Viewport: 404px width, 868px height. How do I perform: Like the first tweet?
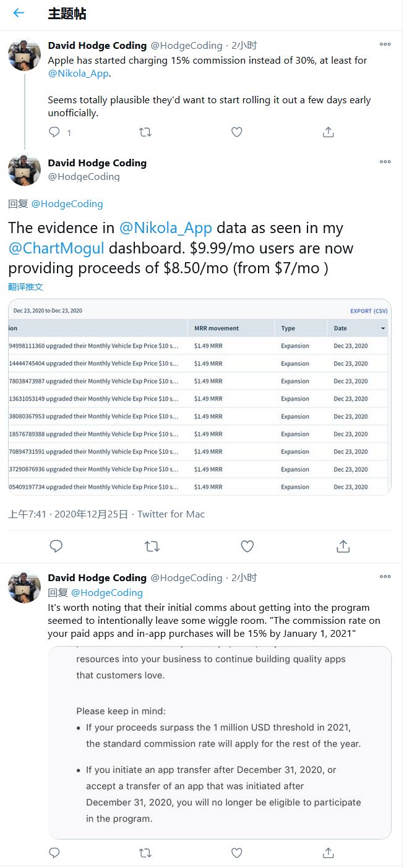click(236, 132)
